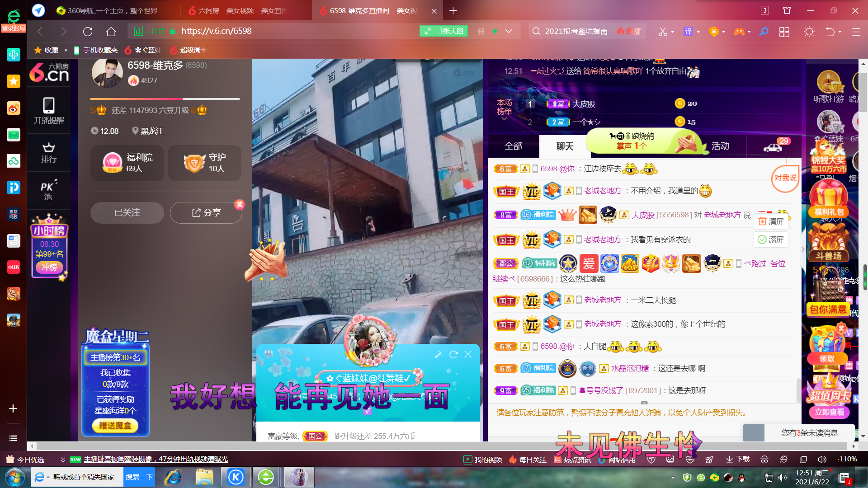Expand the undo dropdown arrow
868x488 pixels.
click(x=840, y=32)
